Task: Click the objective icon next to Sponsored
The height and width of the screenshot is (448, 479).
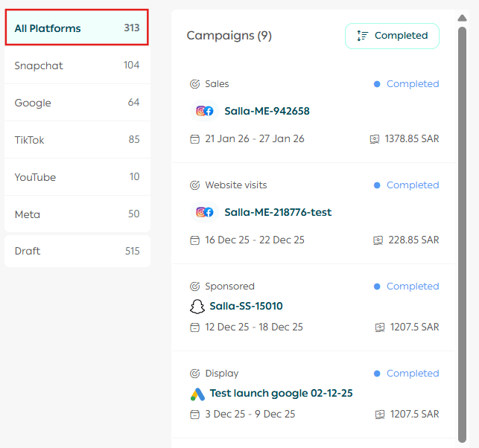Action: coord(195,287)
